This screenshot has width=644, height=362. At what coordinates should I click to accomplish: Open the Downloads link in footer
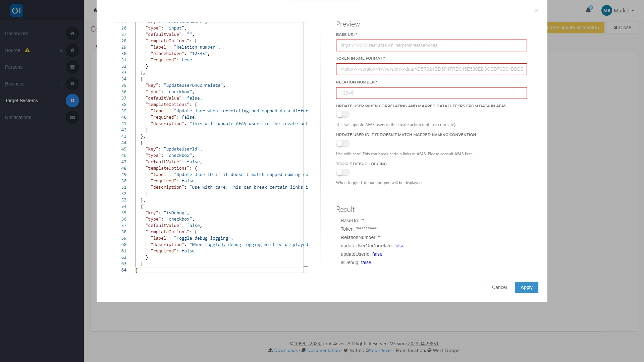tap(286, 350)
